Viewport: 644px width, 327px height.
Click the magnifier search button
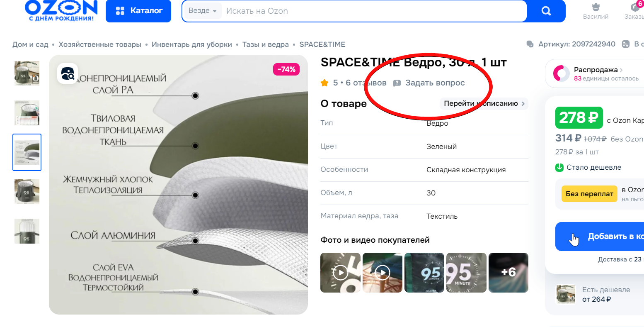[x=546, y=11]
